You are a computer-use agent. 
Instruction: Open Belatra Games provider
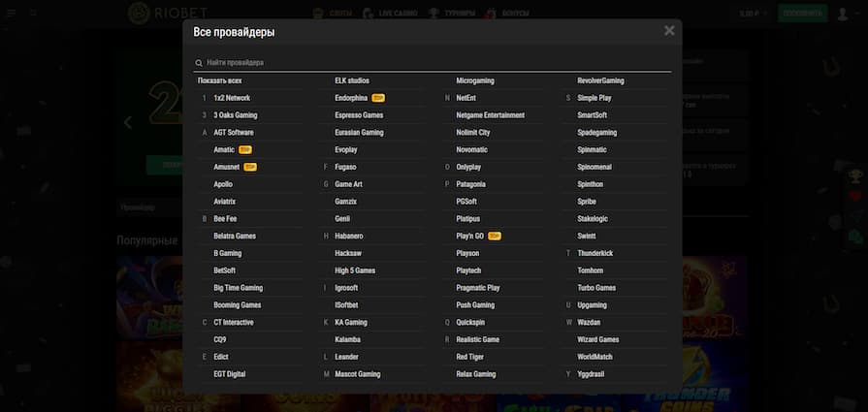(235, 237)
